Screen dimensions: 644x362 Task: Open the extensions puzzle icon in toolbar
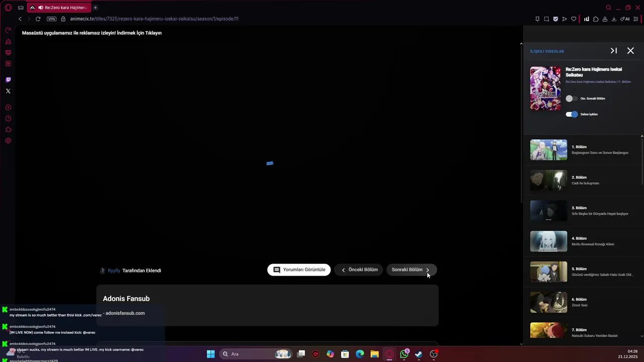596,19
